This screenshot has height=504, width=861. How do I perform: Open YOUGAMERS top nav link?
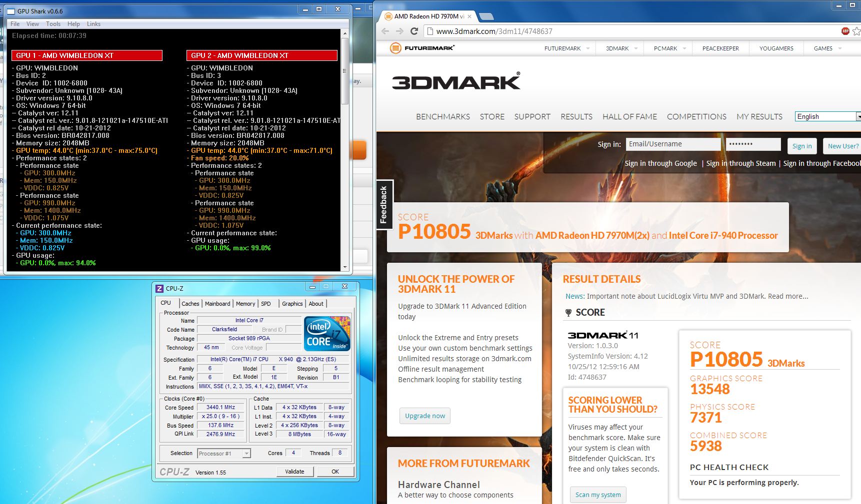pos(776,48)
